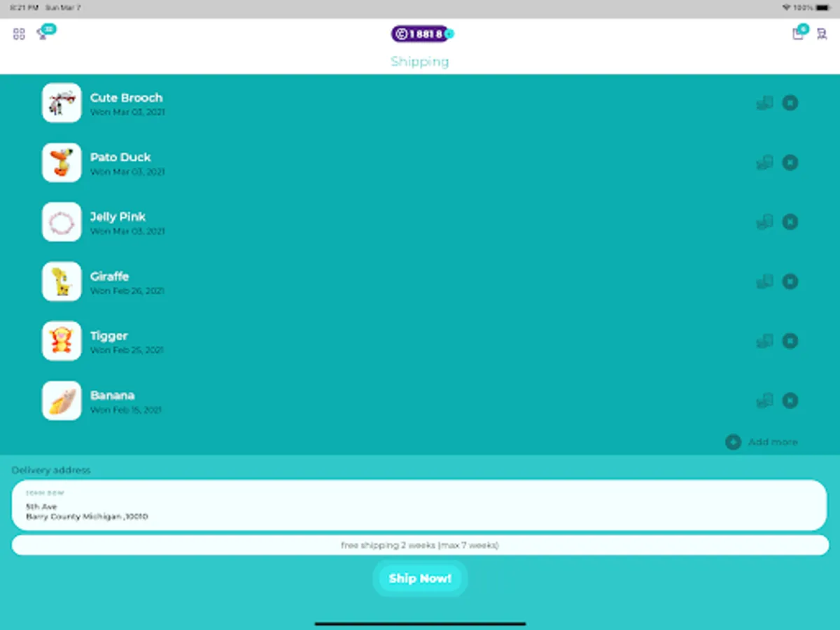Select the Jelly Pink item name

pos(118,217)
